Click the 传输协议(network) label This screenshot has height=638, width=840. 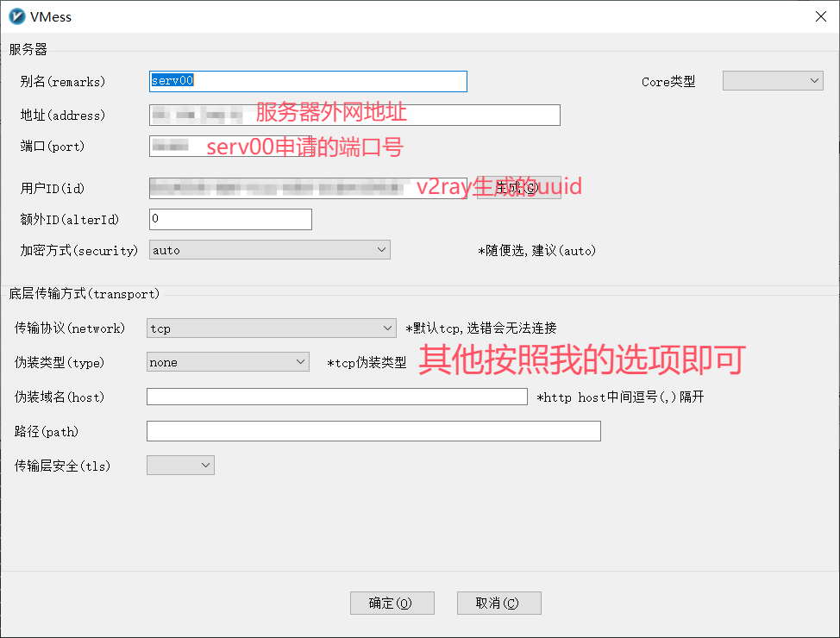[70, 328]
